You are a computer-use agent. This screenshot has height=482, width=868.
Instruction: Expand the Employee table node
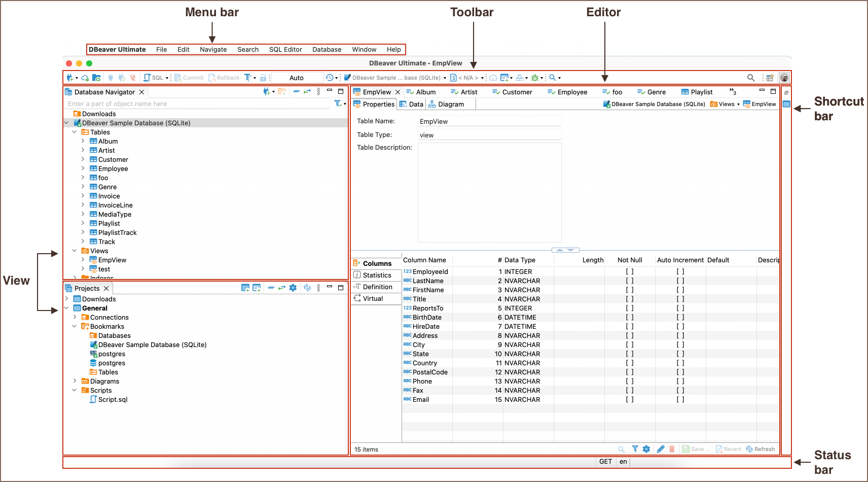pos(83,169)
